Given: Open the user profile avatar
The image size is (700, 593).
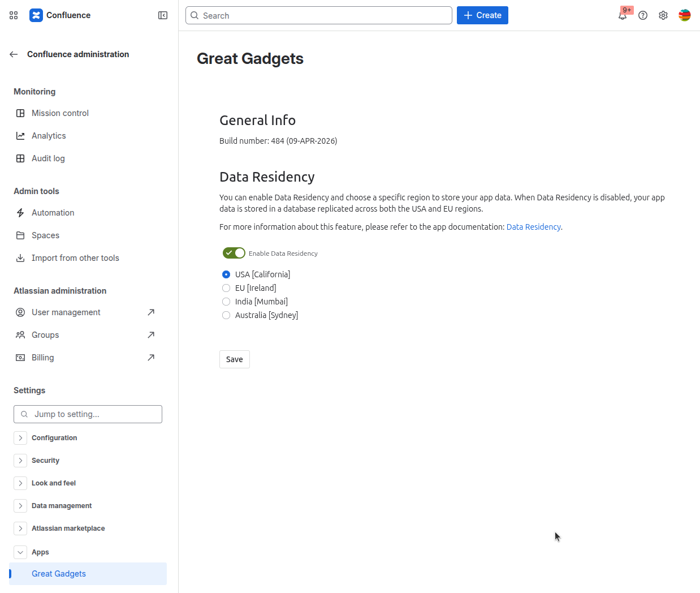Looking at the screenshot, I should (x=685, y=15).
